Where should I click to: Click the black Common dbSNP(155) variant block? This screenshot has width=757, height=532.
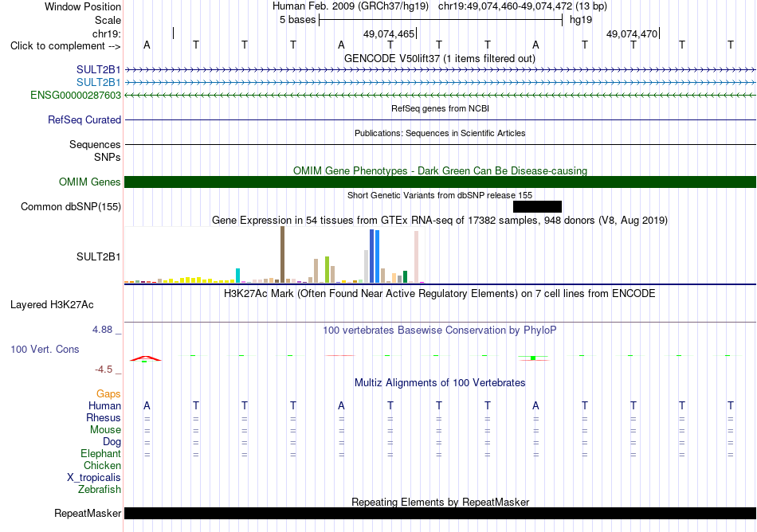tap(537, 206)
